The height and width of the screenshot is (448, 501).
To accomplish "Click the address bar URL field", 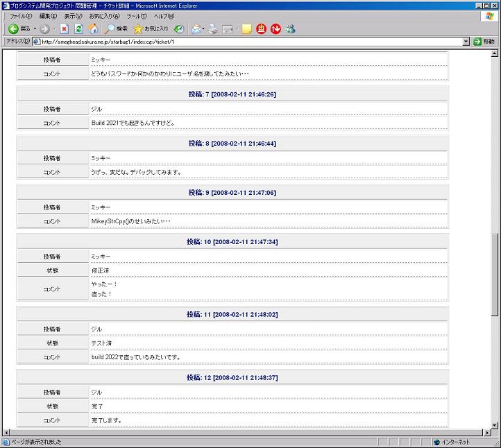I will pos(250,42).
